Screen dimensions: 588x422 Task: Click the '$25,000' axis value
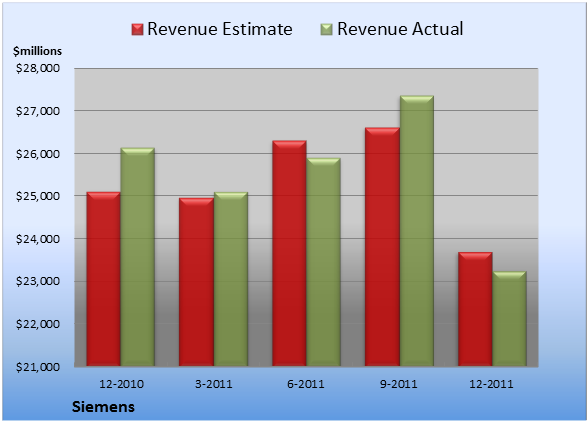tap(38, 196)
